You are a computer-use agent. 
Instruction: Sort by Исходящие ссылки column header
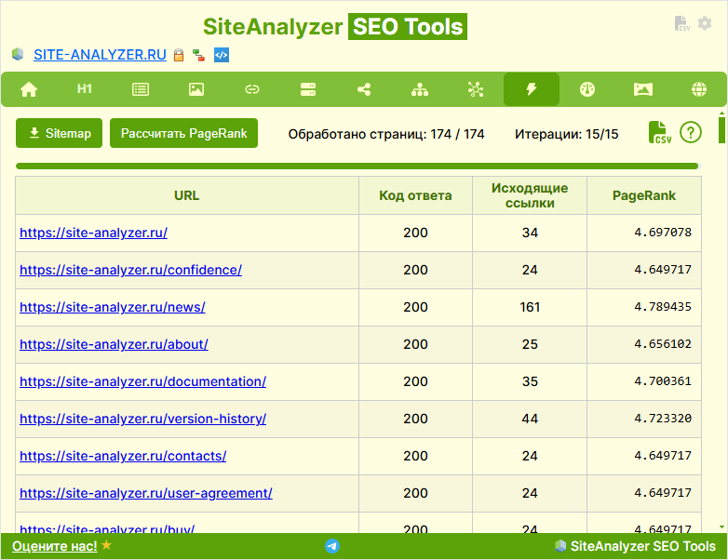tap(530, 195)
